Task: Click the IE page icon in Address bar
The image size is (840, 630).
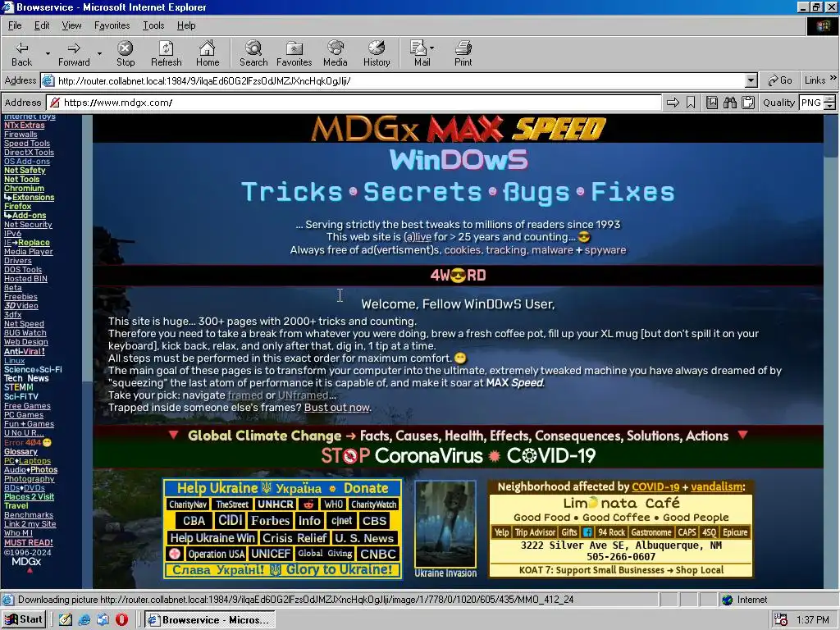Action: [x=48, y=81]
